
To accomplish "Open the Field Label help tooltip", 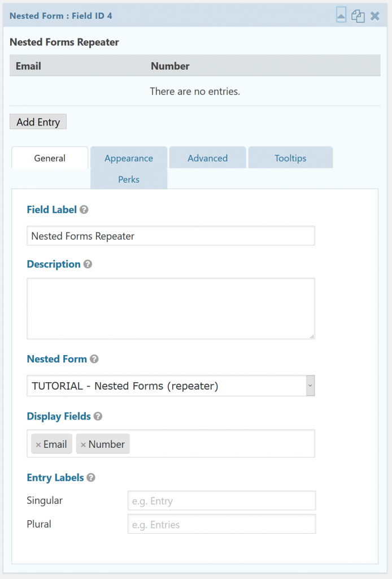I will pos(84,210).
